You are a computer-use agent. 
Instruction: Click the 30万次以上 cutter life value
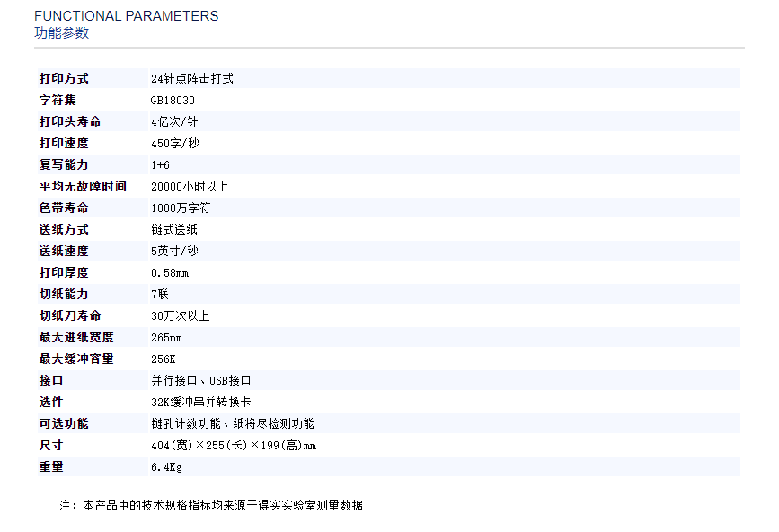coord(181,316)
